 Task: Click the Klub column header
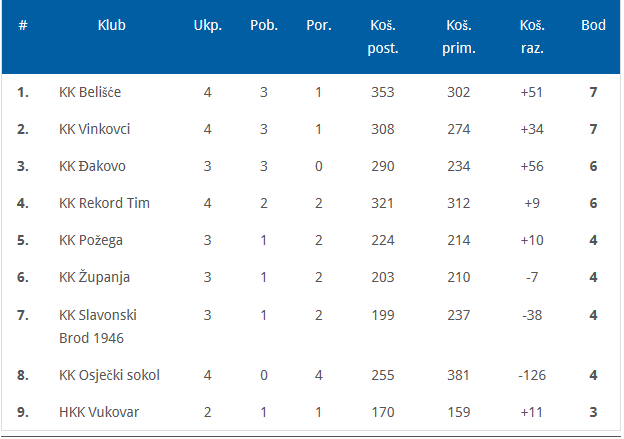point(112,25)
